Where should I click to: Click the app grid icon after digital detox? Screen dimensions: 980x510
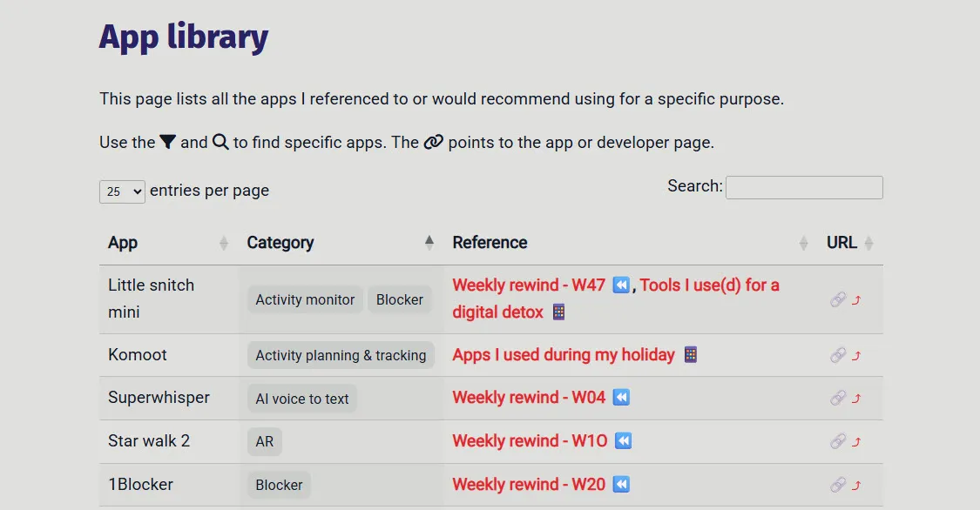click(558, 312)
